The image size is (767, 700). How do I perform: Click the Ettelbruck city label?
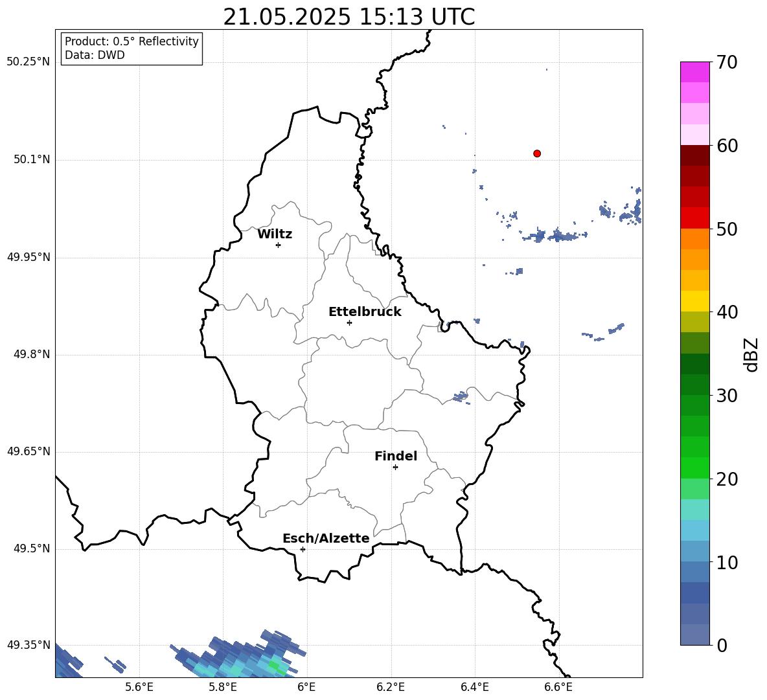point(365,312)
